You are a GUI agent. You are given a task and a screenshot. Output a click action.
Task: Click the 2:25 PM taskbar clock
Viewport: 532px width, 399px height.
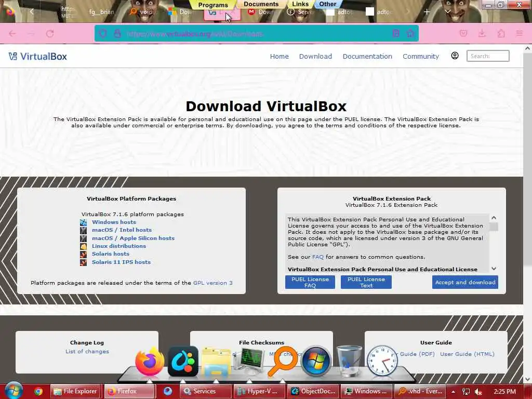pos(504,392)
